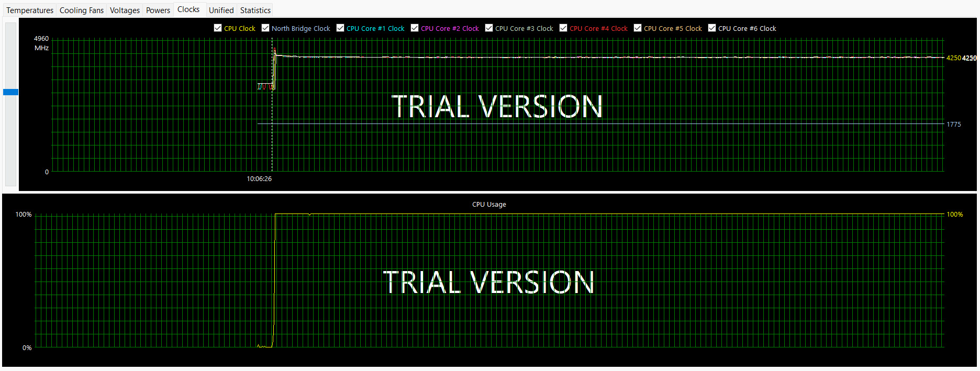Click the yellow 100% value label at the CPU Usage graph's right edge
Screen dimensions: 980x371
point(955,215)
